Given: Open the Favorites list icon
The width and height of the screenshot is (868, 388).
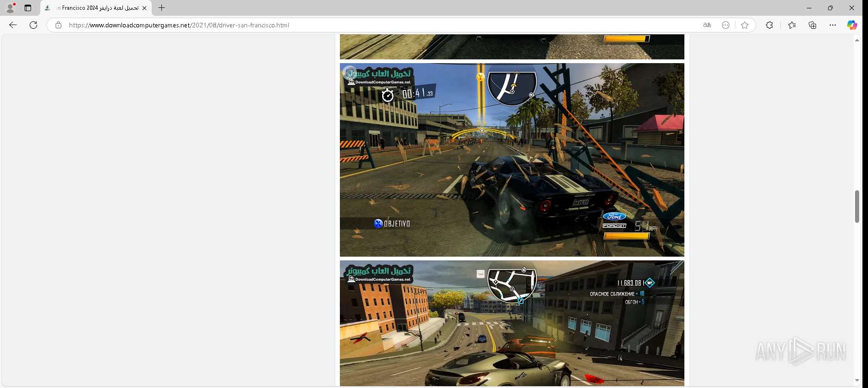Looking at the screenshot, I should click(x=792, y=25).
